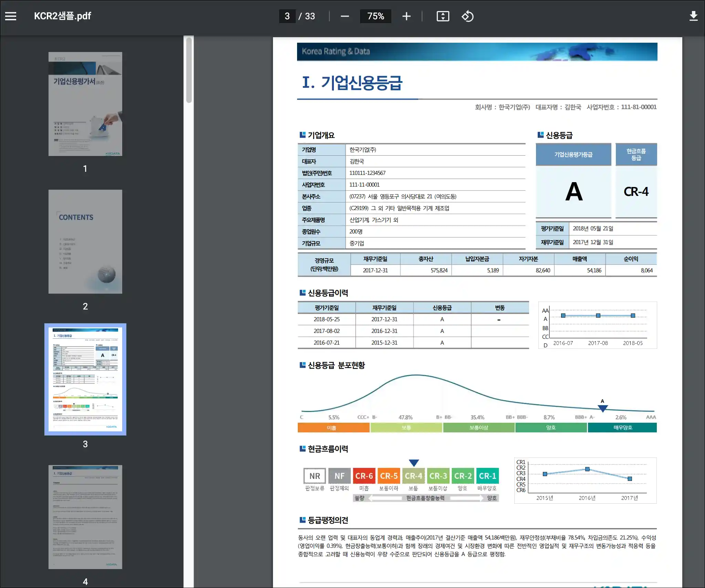This screenshot has width=705, height=588.
Task: Click the thumbnail panel scrollbar
Action: (x=189, y=70)
